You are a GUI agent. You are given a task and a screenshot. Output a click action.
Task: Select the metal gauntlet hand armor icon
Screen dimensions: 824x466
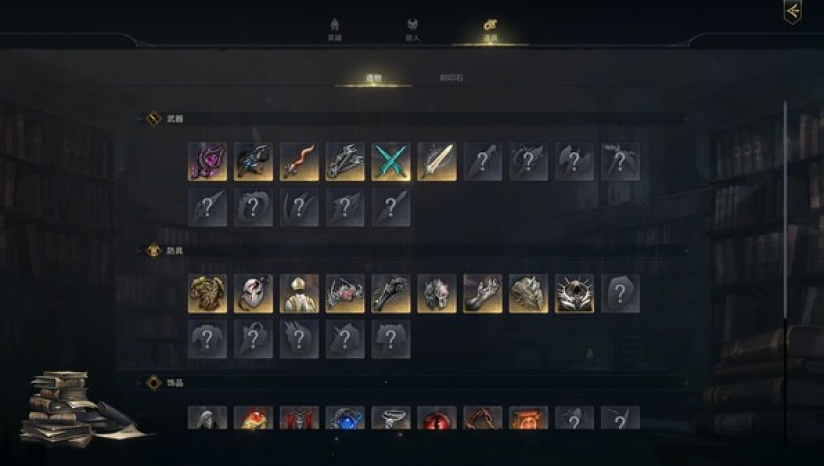482,294
